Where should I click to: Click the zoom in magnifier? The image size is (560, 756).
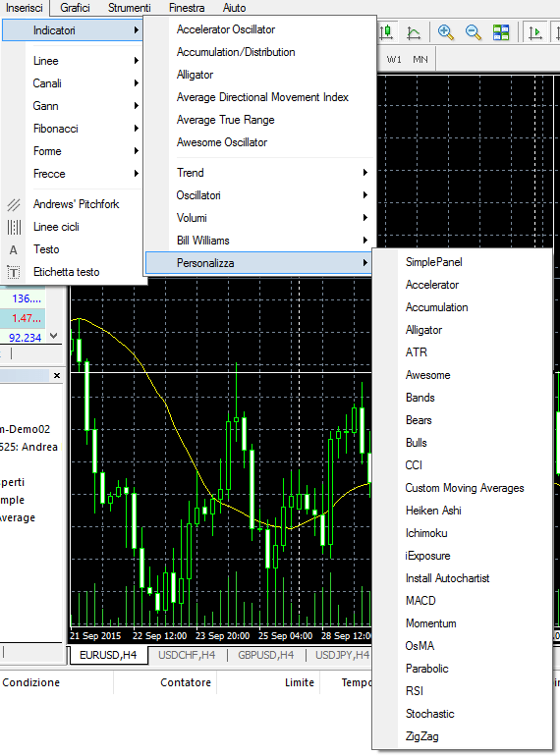pos(446,32)
